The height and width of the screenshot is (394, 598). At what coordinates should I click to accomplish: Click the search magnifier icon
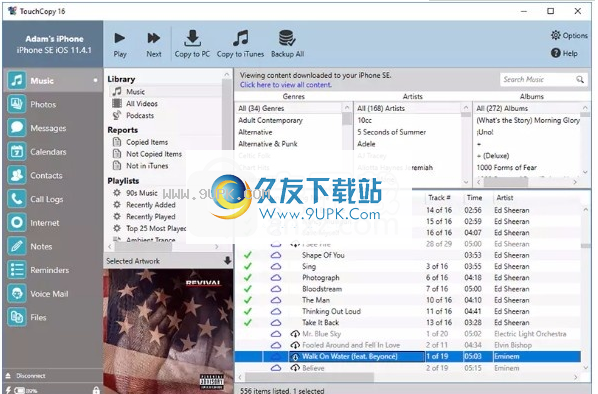pos(580,79)
